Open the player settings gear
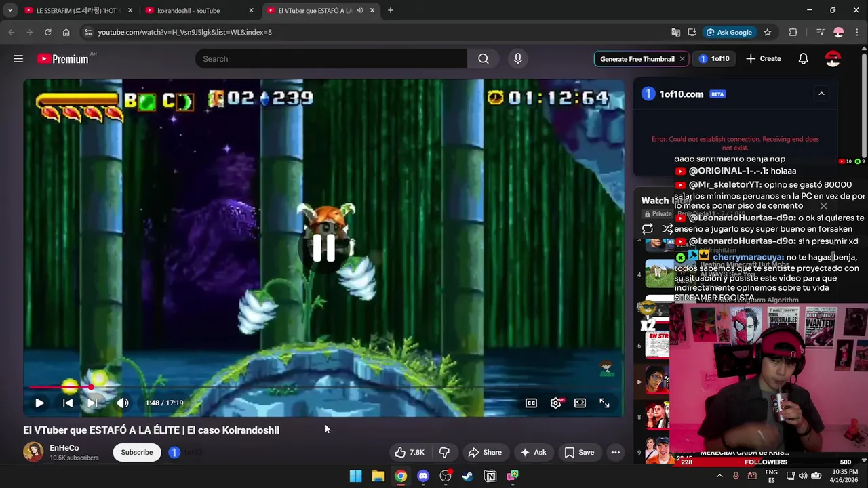The height and width of the screenshot is (488, 868). click(555, 403)
